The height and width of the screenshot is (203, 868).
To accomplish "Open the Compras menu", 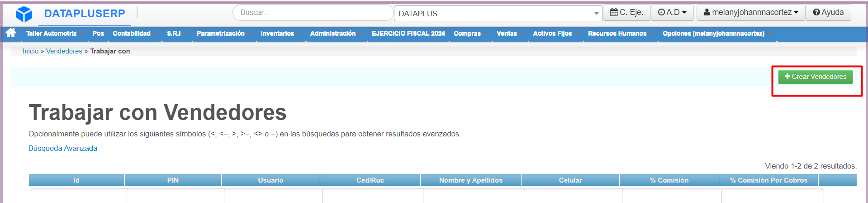I will coord(467,34).
